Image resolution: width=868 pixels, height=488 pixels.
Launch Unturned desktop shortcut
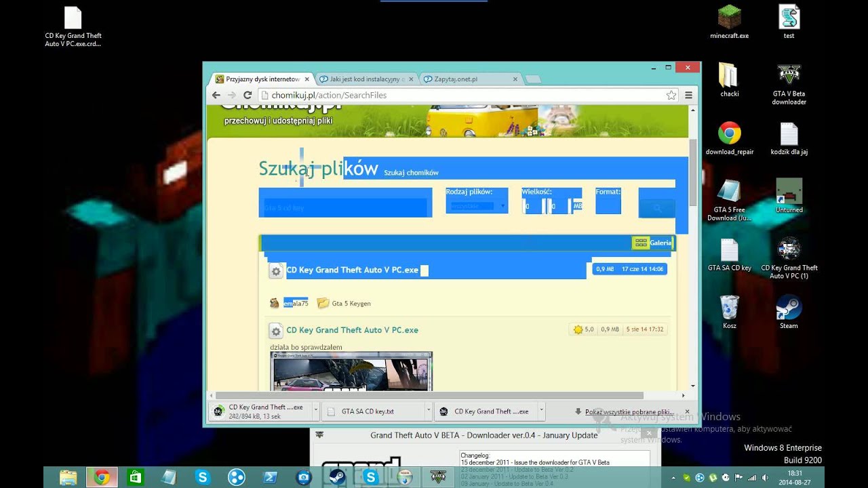(x=789, y=196)
